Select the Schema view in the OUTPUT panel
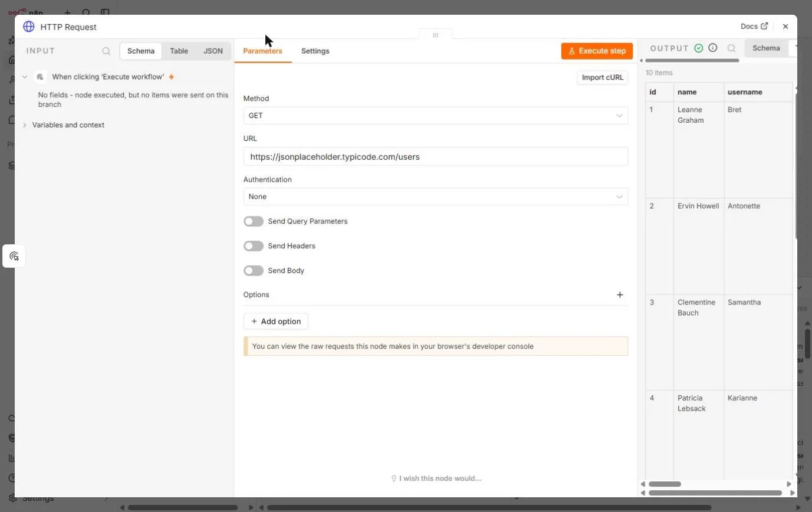Viewport: 812px width, 512px height. 766,48
